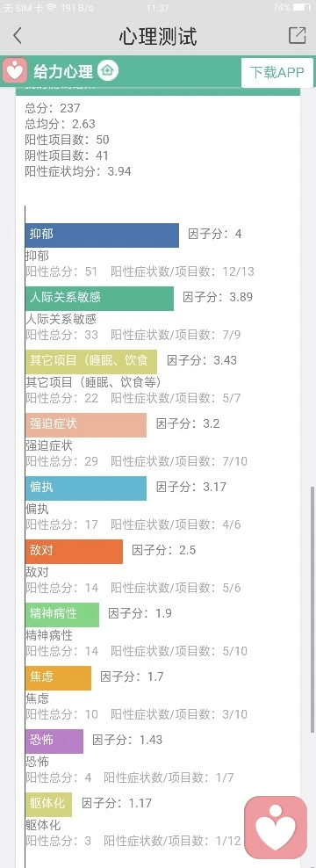Viewport: 316px width, 868px height.
Task: Select the blue 抑郁 factor bar
Action: click(x=102, y=235)
